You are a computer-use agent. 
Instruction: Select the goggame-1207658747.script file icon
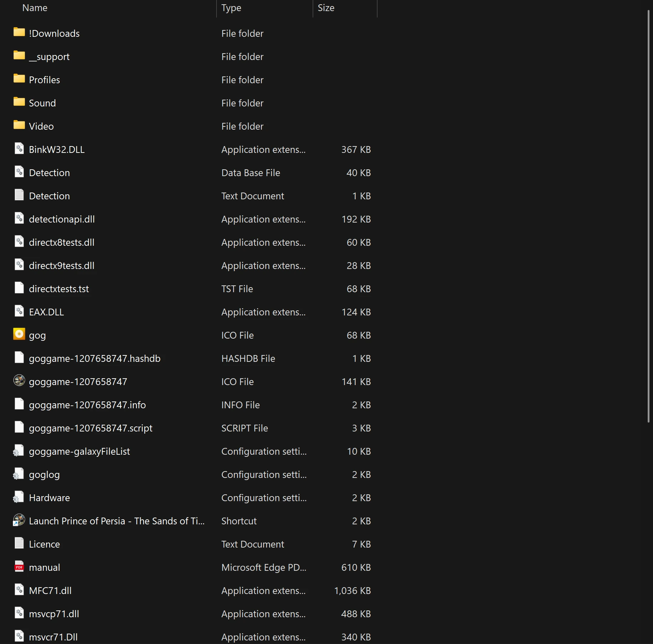(19, 427)
